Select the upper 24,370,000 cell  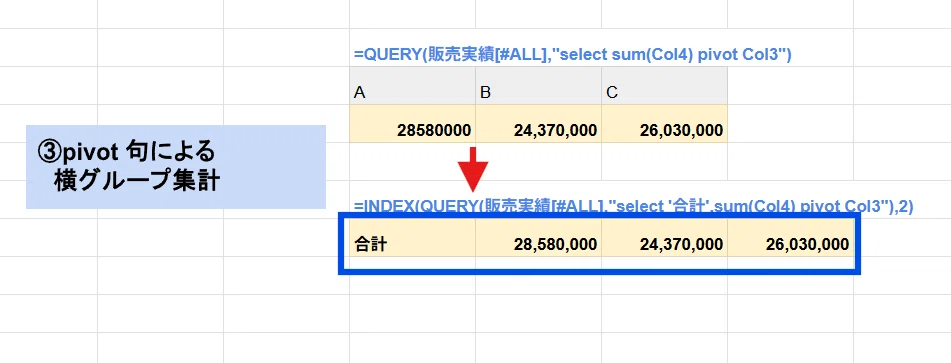point(539,124)
